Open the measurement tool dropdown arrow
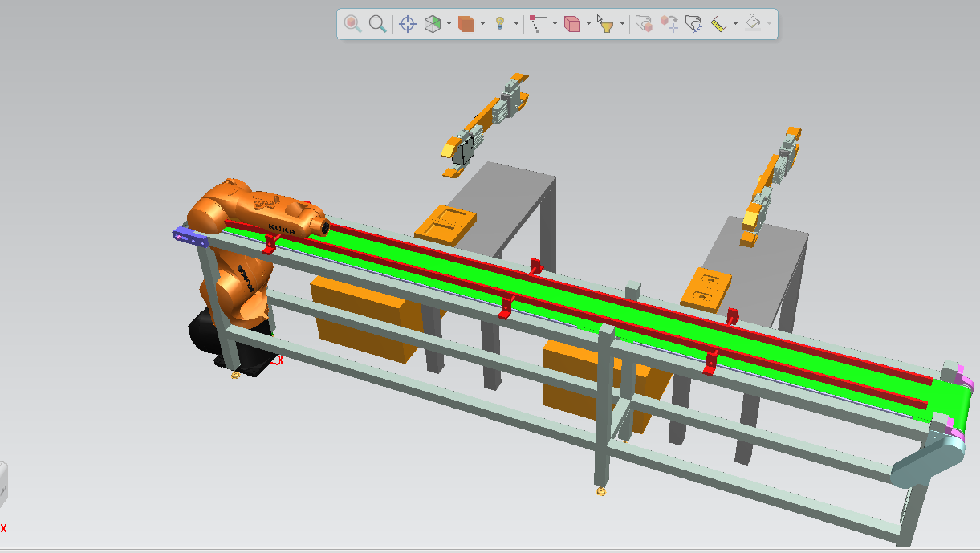The image size is (980, 553). (735, 24)
